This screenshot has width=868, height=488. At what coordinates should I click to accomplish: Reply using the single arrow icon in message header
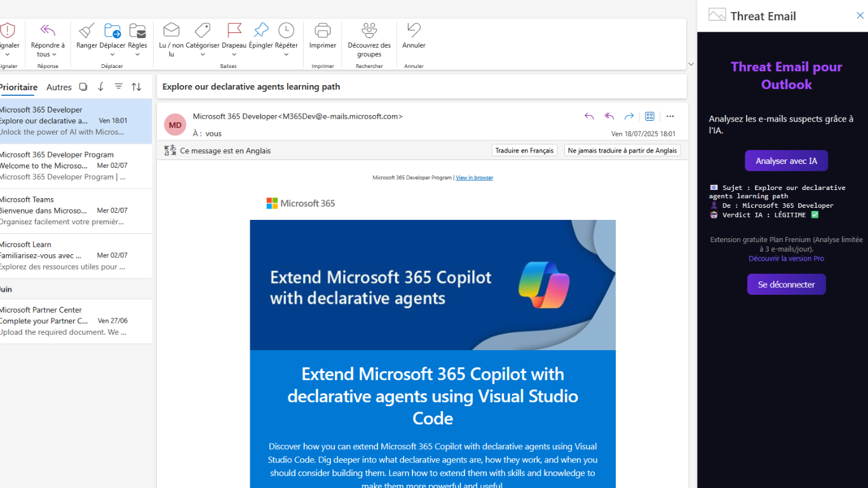(x=589, y=116)
